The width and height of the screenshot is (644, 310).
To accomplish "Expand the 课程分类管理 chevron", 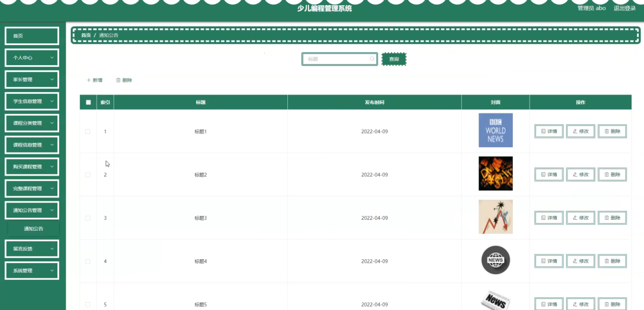I will (52, 123).
